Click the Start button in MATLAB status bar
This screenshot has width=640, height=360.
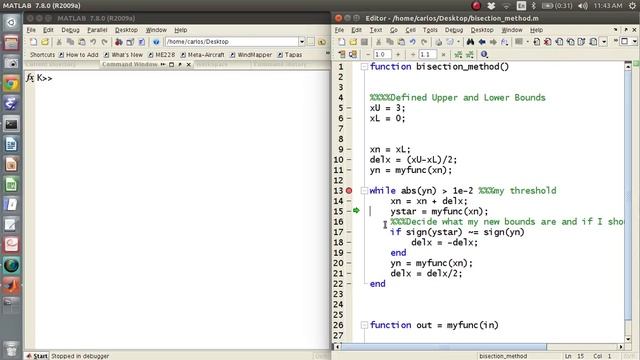pyautogui.click(x=37, y=356)
